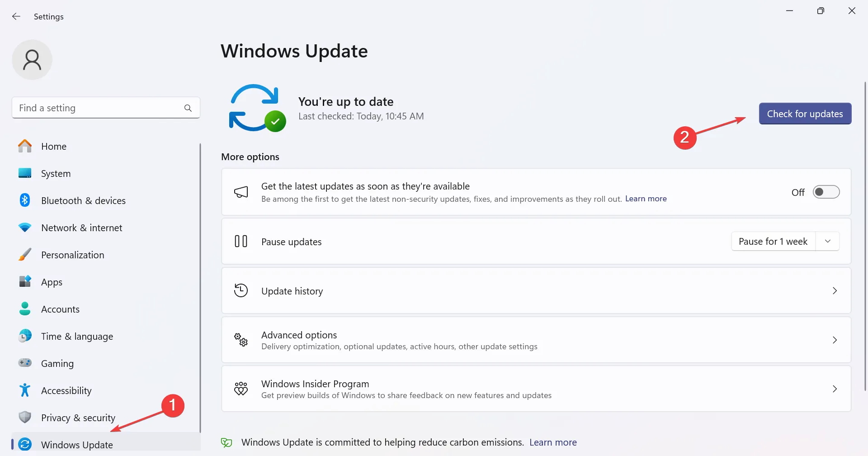
Task: Go to System settings
Action: tap(106, 173)
